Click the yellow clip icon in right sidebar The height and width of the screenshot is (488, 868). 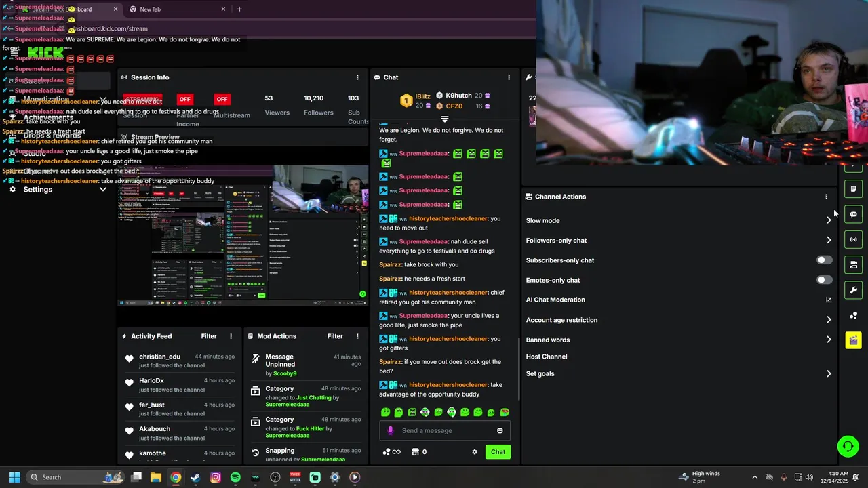pos(853,340)
